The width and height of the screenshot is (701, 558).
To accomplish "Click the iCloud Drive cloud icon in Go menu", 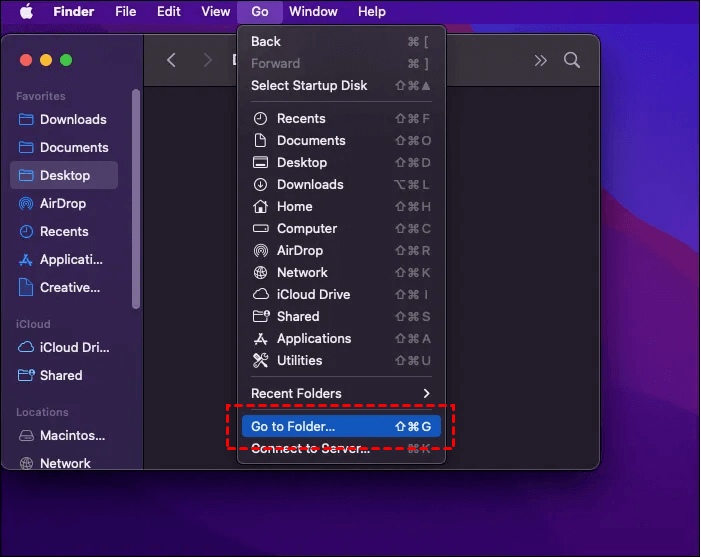I will pos(261,294).
